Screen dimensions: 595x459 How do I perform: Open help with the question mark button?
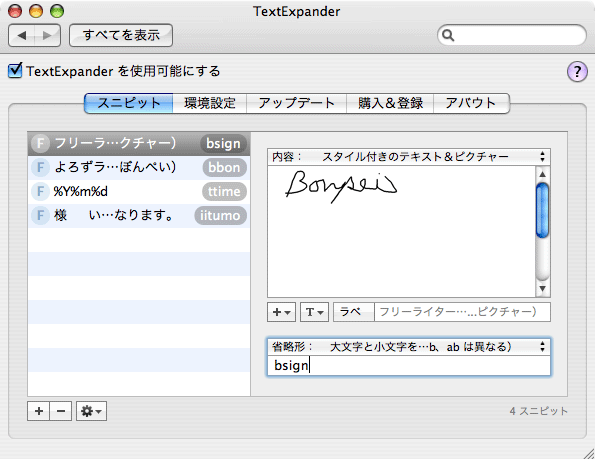coord(577,71)
